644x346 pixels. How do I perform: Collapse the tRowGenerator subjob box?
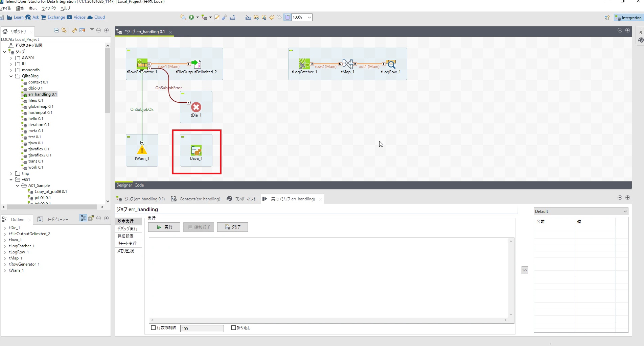tap(129, 50)
